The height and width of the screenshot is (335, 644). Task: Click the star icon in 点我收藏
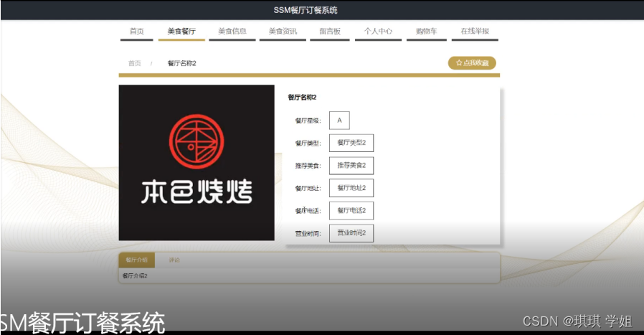point(459,63)
